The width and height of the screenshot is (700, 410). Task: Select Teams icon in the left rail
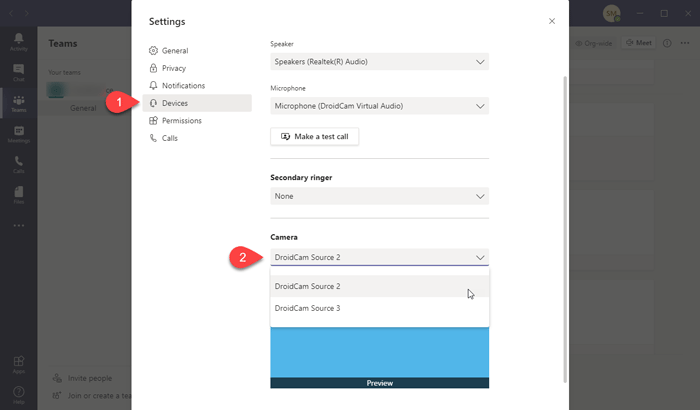pos(19,103)
